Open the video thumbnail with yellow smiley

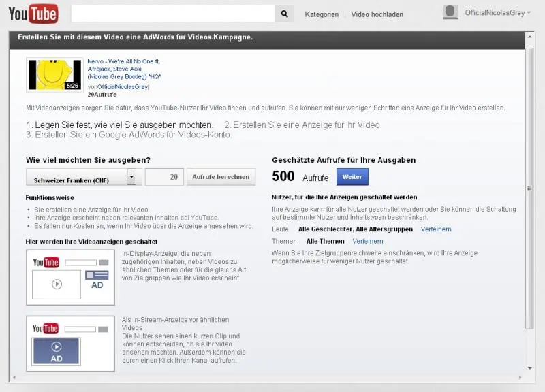54,74
